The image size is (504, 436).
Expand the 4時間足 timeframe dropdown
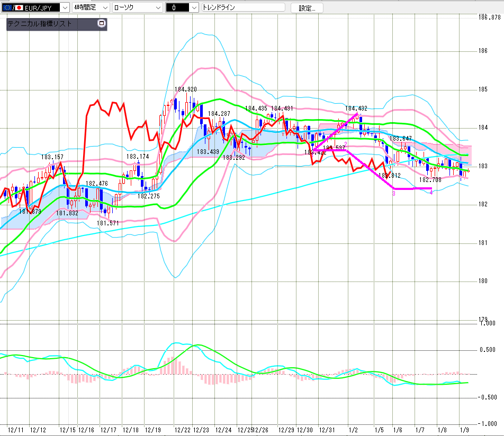(x=105, y=7)
